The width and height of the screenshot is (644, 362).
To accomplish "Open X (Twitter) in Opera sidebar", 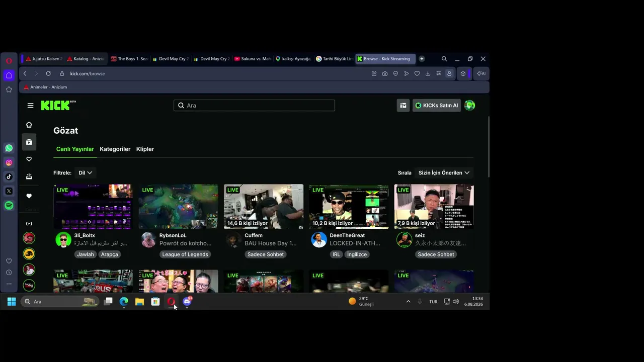I will click(x=9, y=191).
